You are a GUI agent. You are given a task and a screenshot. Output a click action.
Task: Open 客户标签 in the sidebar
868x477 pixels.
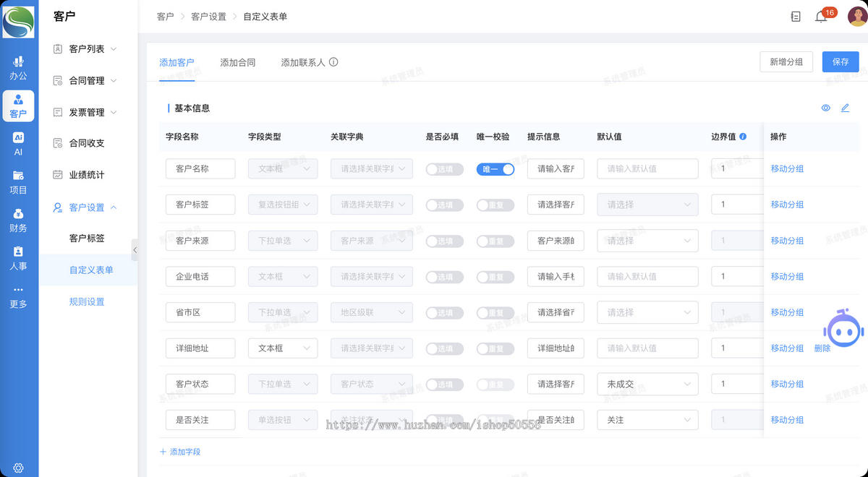coord(87,239)
